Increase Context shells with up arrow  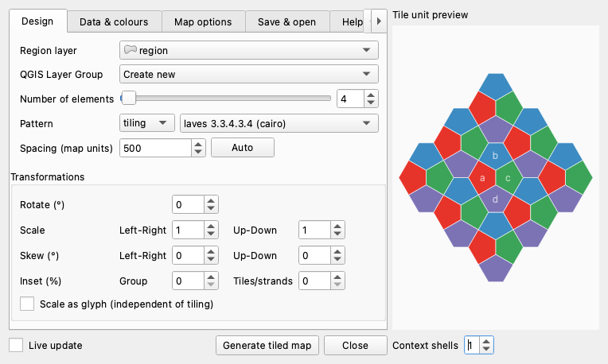coord(486,341)
